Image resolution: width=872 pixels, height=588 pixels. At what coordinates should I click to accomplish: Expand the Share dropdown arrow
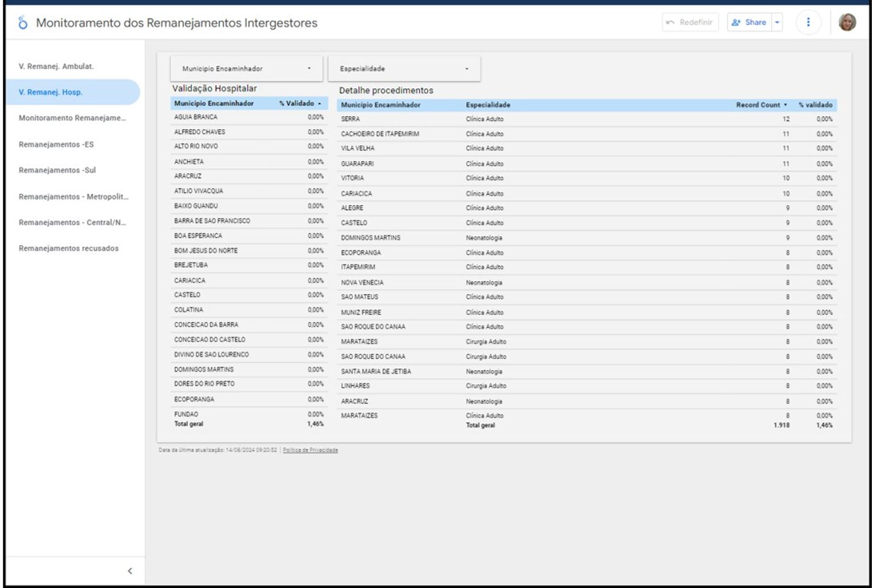[x=777, y=22]
